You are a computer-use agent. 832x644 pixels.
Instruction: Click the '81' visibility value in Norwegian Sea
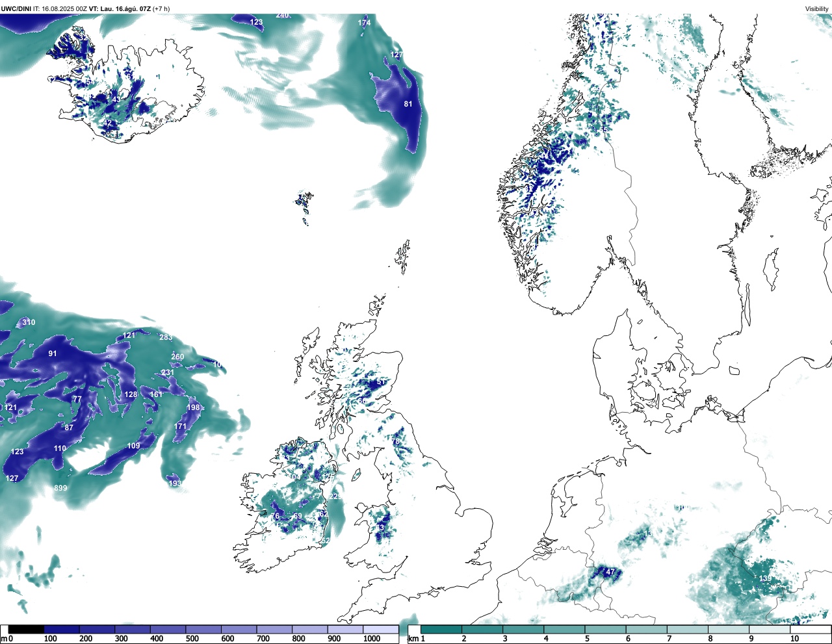(x=408, y=104)
